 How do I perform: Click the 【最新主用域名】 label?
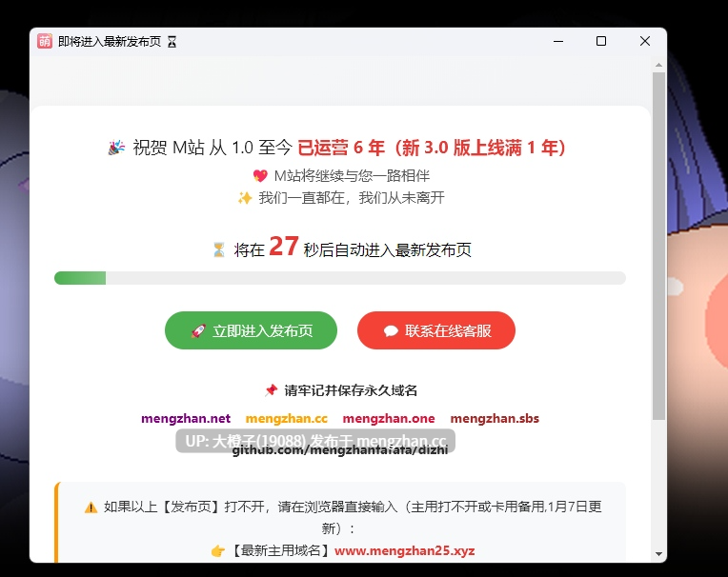pos(281,550)
